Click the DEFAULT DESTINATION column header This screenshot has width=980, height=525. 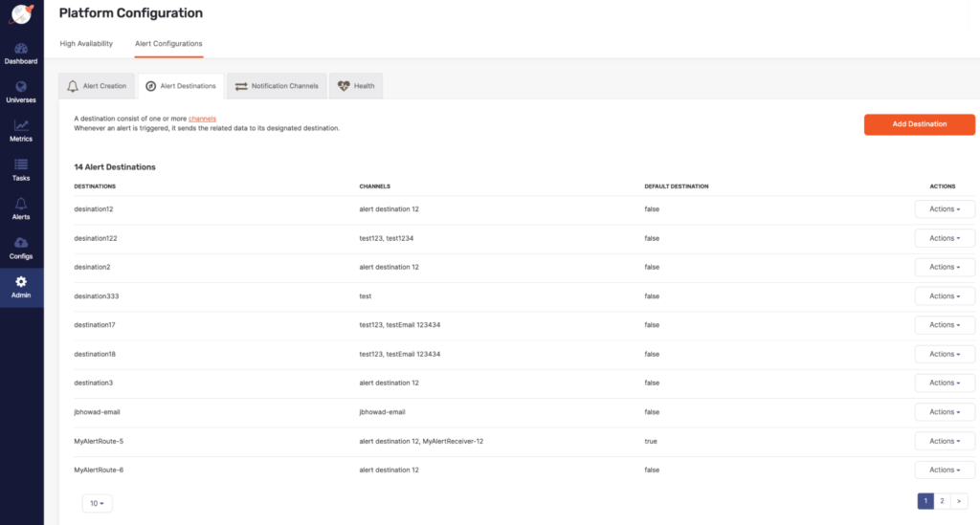[677, 186]
